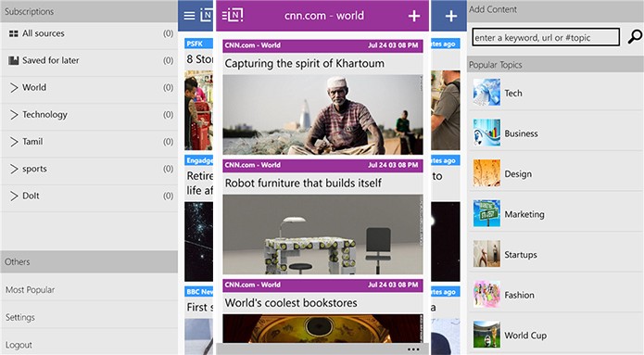644x355 pixels.
Task: Open the Engadget starry sky image
Action: click(x=199, y=242)
